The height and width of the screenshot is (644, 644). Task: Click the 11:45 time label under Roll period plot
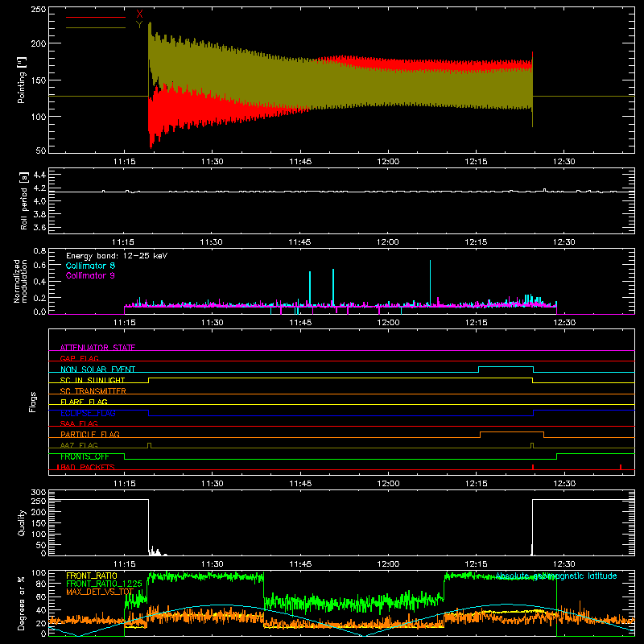pos(299,242)
